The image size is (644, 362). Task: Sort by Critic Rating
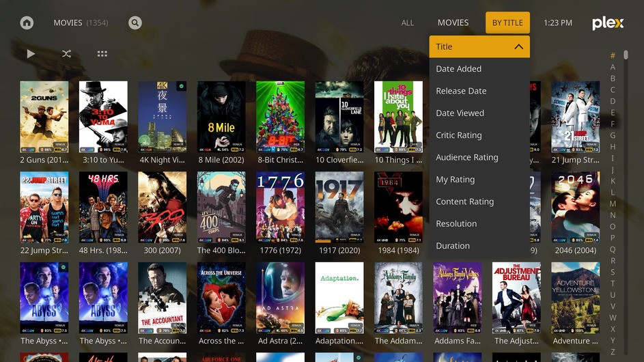click(x=479, y=135)
